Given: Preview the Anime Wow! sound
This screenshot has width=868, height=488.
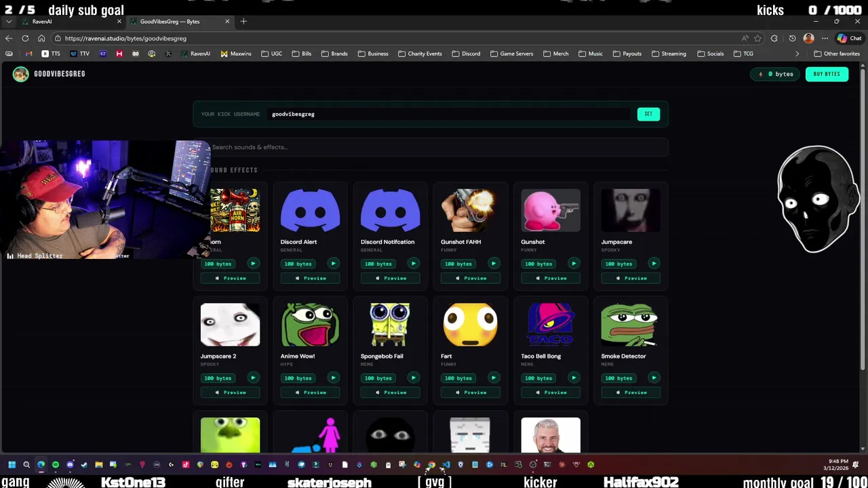Looking at the screenshot, I should (x=310, y=392).
